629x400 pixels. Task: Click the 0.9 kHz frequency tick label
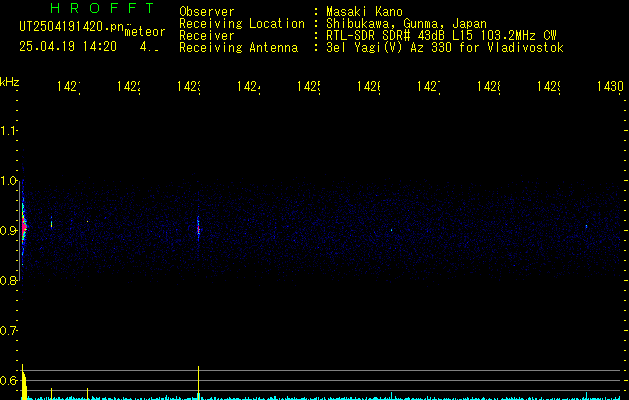pos(8,230)
